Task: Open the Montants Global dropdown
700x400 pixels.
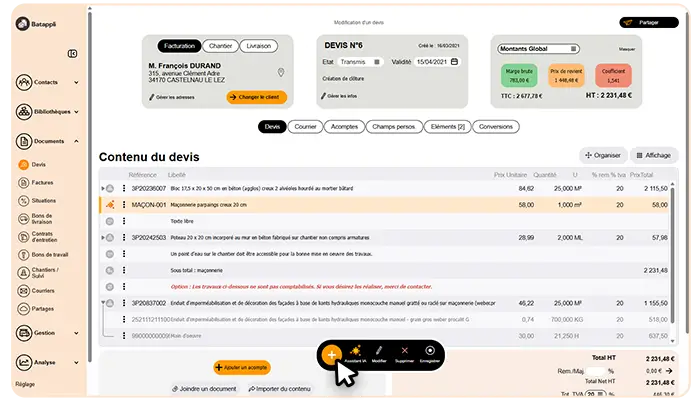Action: pos(538,49)
